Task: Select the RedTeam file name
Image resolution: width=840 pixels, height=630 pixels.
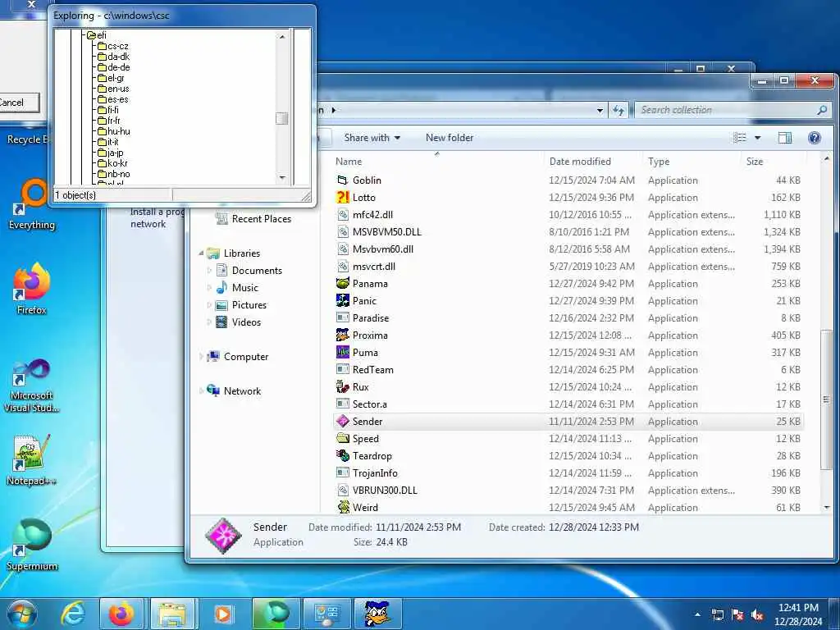Action: pos(373,369)
